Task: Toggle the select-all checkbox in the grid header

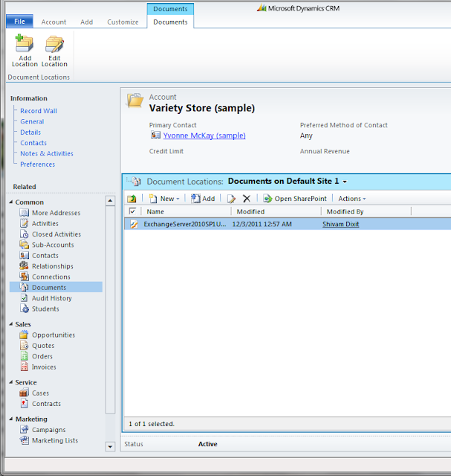Action: click(x=132, y=211)
